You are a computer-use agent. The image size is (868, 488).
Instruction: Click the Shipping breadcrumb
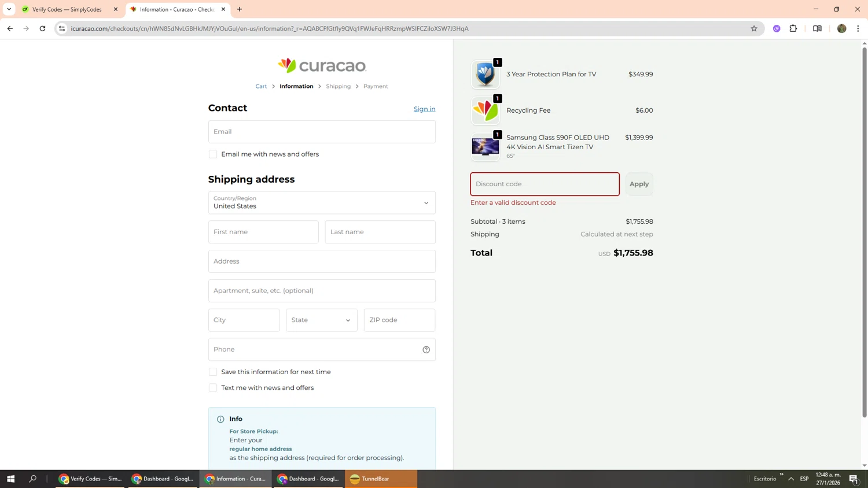click(338, 86)
